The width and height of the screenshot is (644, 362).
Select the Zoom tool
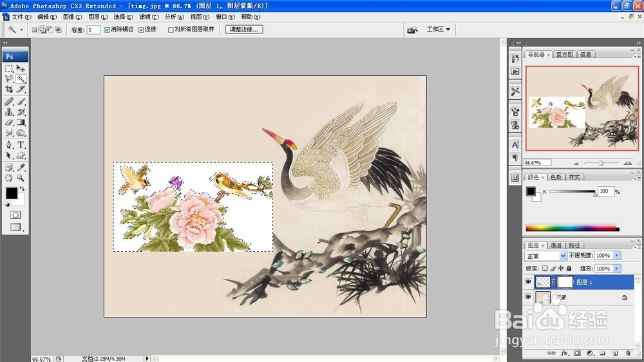coord(21,178)
